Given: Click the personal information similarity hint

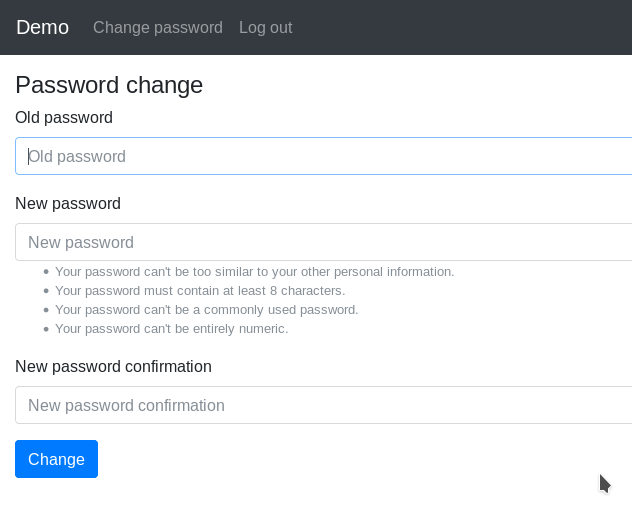Looking at the screenshot, I should click(x=254, y=271).
